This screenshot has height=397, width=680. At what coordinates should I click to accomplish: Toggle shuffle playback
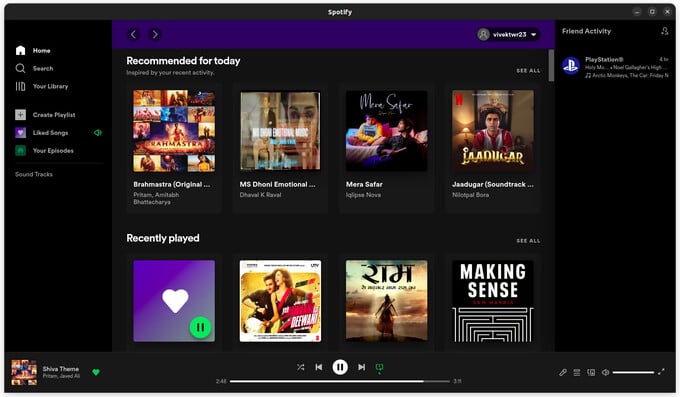coord(301,367)
